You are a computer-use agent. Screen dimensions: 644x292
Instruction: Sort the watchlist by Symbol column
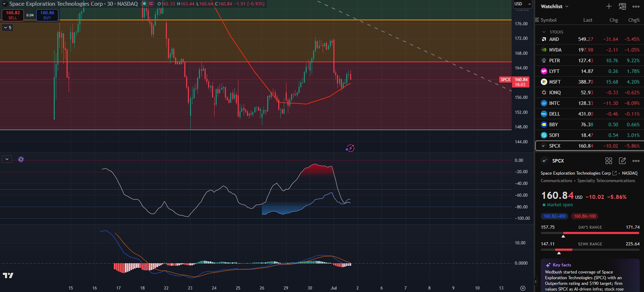point(548,20)
